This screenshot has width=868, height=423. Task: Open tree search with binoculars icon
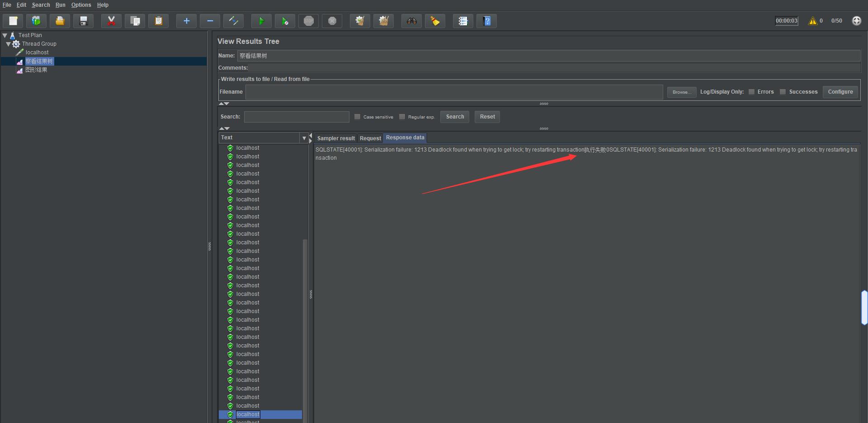(x=411, y=21)
